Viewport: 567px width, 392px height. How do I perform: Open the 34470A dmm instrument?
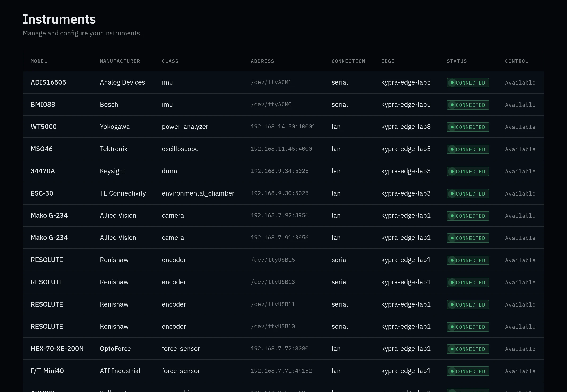283,171
